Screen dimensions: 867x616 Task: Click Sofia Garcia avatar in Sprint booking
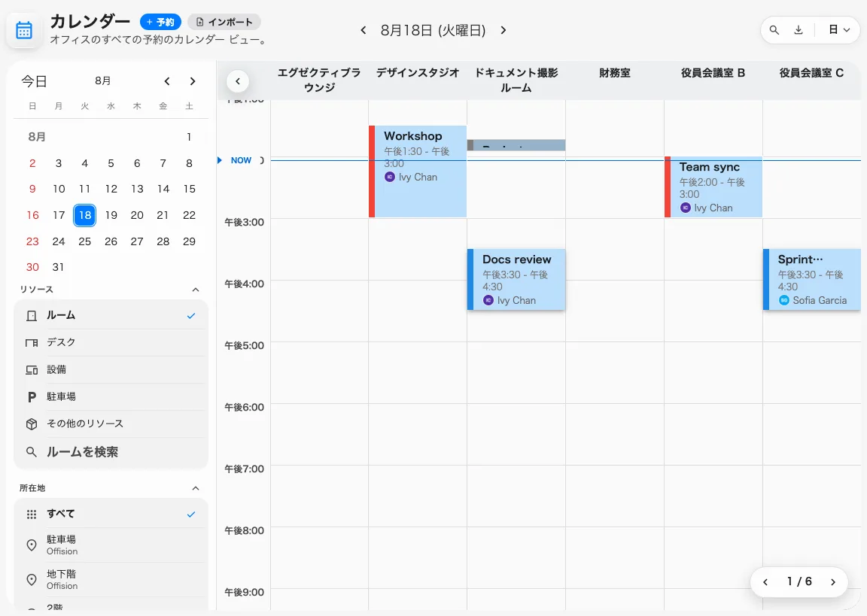(784, 300)
